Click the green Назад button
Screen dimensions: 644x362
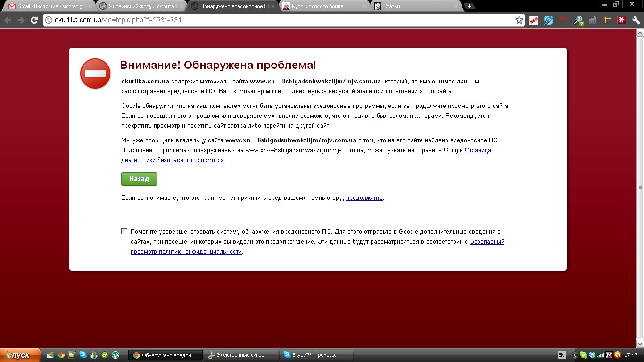click(x=139, y=179)
